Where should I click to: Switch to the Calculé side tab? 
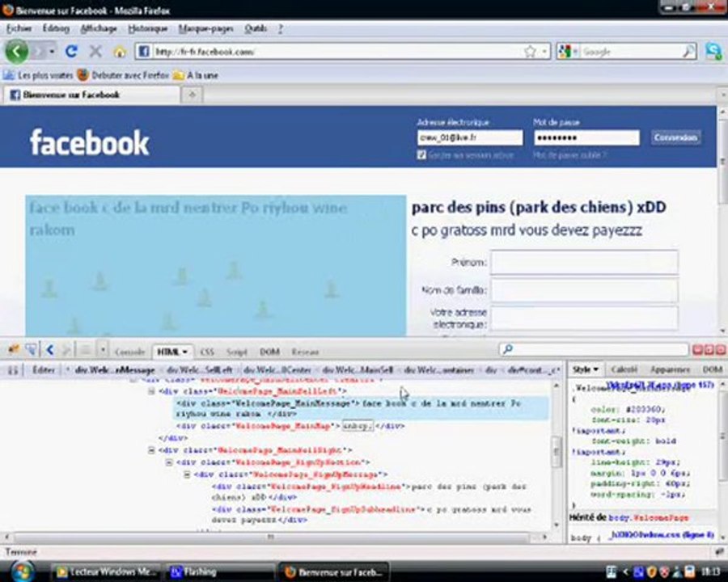[x=624, y=369]
